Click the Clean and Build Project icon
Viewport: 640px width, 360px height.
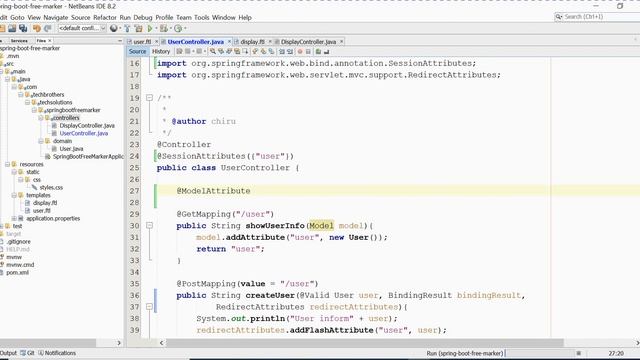[139, 28]
